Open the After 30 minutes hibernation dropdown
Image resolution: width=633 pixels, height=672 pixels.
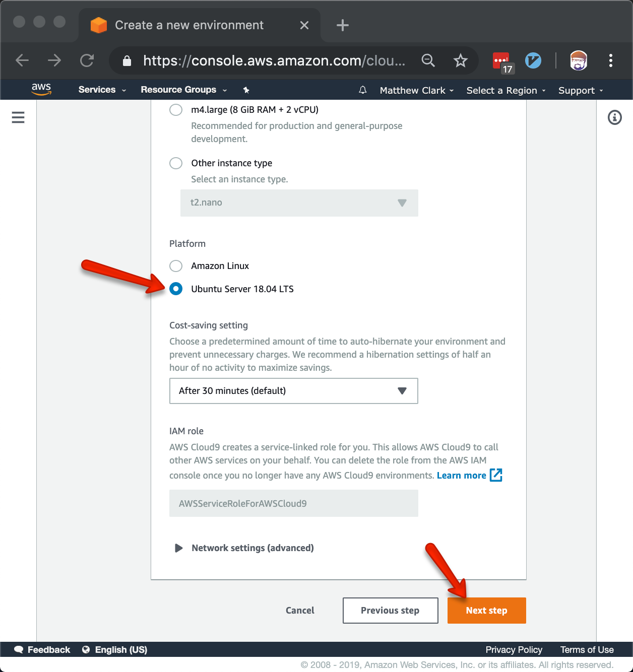coord(294,391)
